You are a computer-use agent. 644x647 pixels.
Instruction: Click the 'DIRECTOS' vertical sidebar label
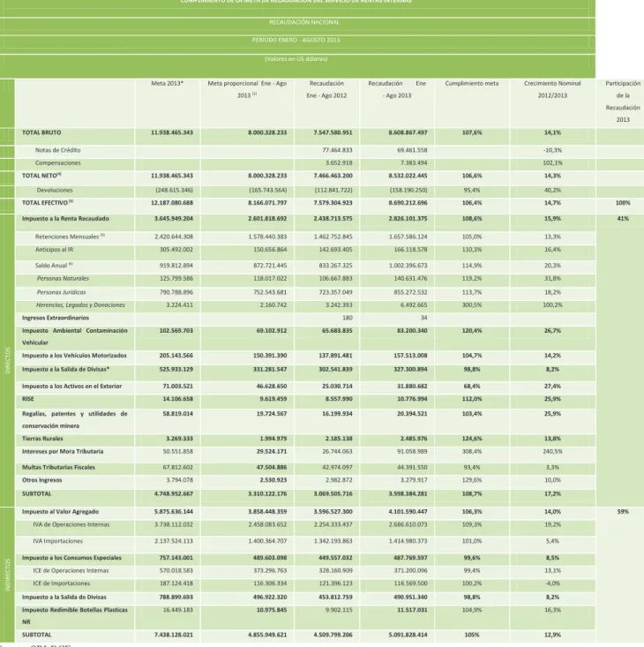click(7, 361)
